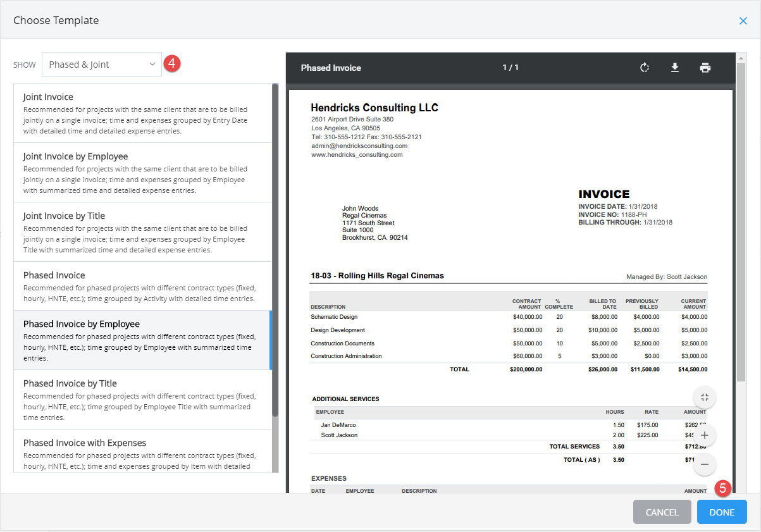Image resolution: width=761 pixels, height=532 pixels.
Task: Click the Managed By: Scott Jackson text
Action: pos(667,277)
